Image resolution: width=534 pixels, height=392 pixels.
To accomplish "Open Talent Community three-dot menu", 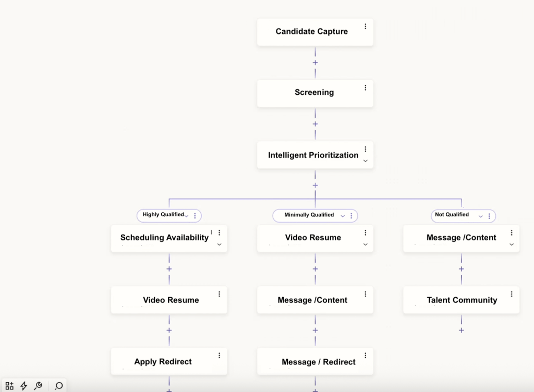I will (512, 294).
